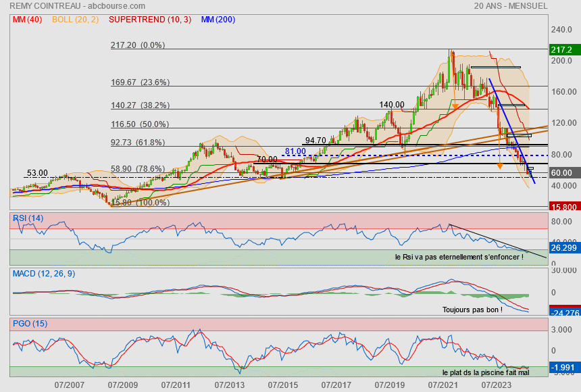Click the MACD (12, 26, 9) panel label
Image resolution: width=581 pixels, height=392 pixels.
pyautogui.click(x=44, y=274)
